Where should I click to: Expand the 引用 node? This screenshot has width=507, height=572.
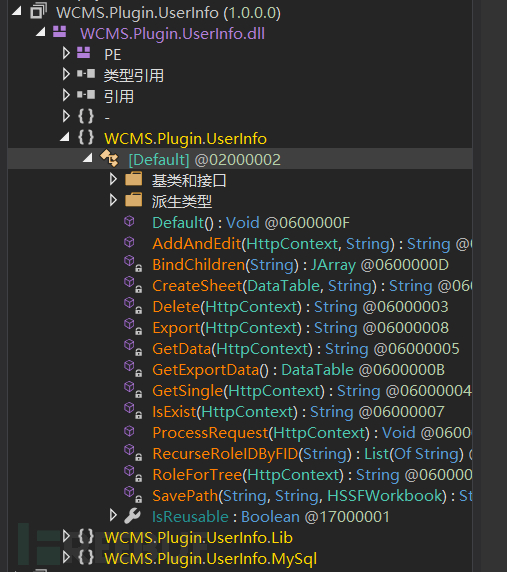[x=66, y=95]
